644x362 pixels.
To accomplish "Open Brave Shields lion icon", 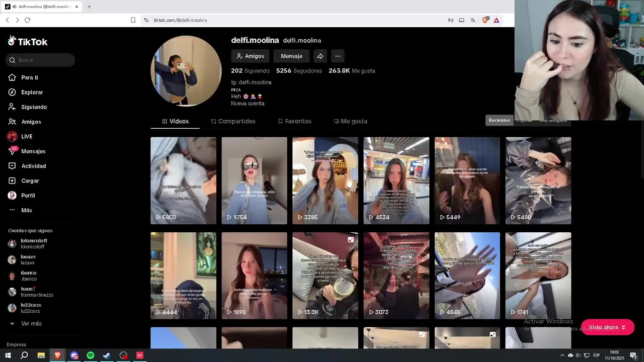I will (x=485, y=20).
